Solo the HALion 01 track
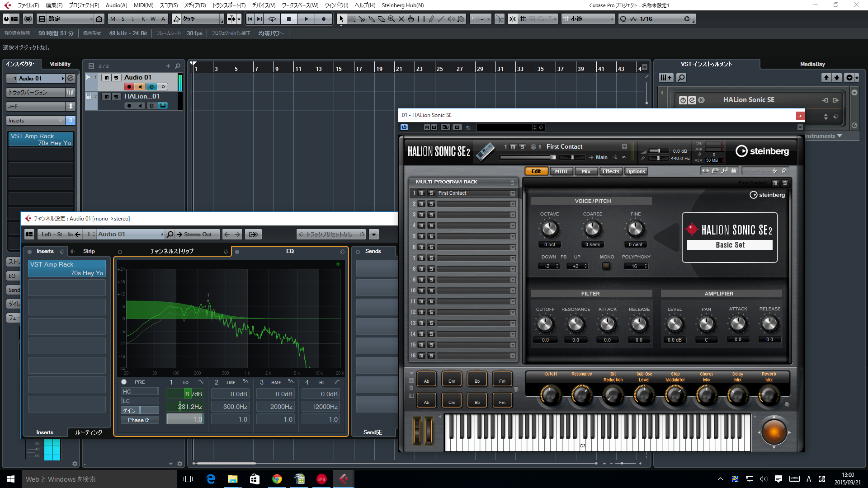 [x=116, y=97]
